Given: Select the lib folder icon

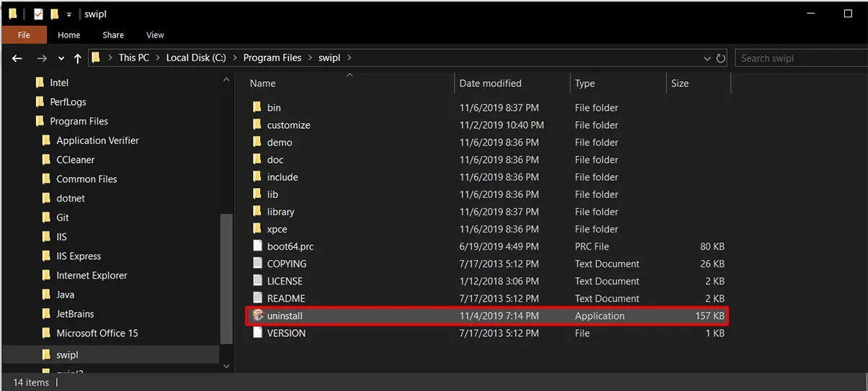Looking at the screenshot, I should pyautogui.click(x=258, y=194).
